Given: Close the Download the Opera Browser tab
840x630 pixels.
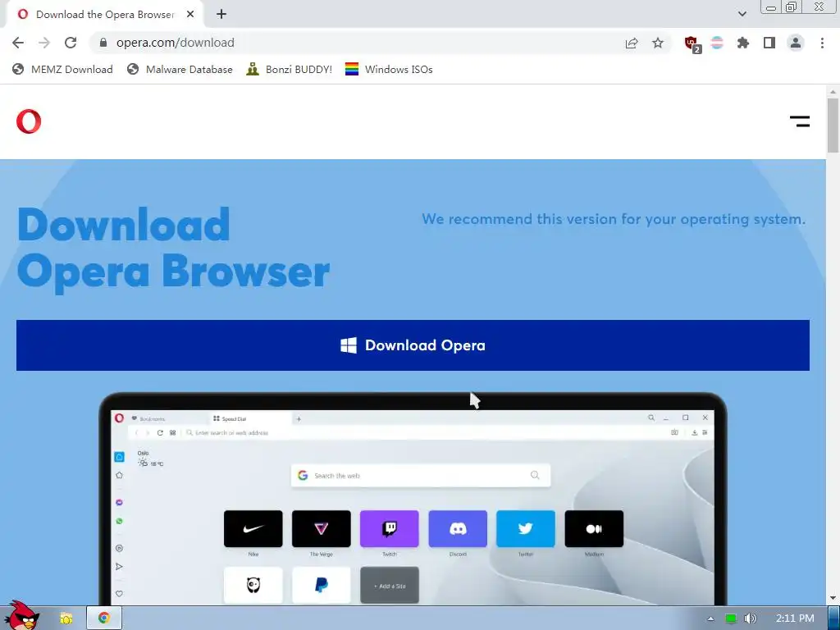Looking at the screenshot, I should [x=190, y=15].
